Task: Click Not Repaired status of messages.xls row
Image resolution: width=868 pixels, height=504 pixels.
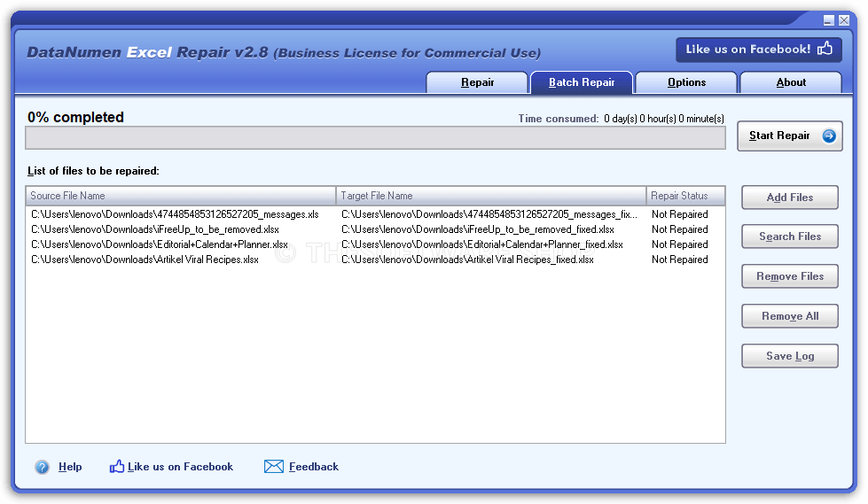Action: (680, 214)
